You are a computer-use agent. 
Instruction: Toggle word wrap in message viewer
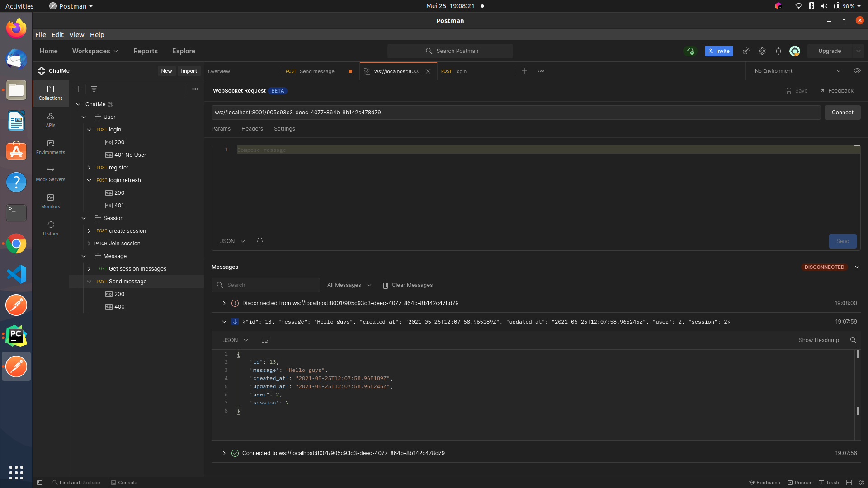coord(265,340)
